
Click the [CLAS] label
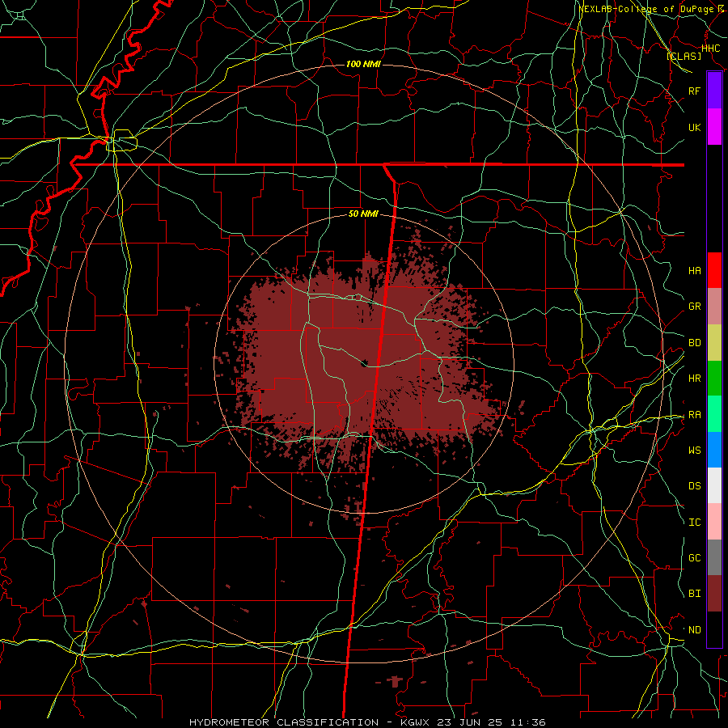click(684, 57)
